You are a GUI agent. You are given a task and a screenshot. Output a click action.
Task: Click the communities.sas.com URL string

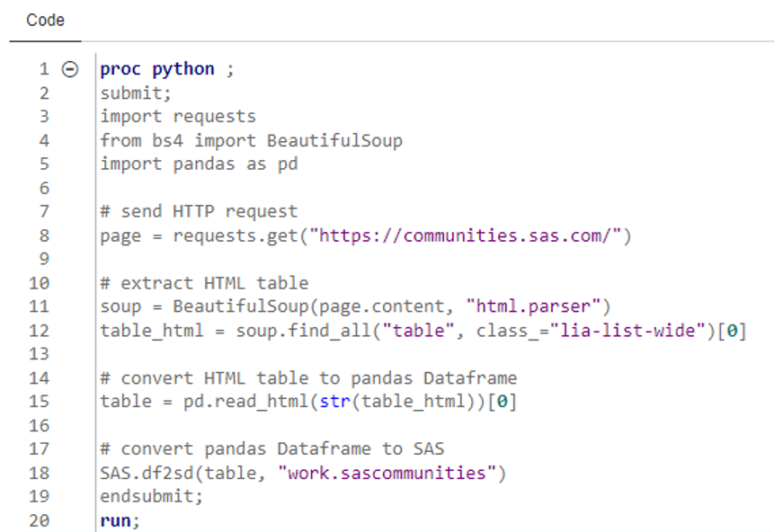472,235
